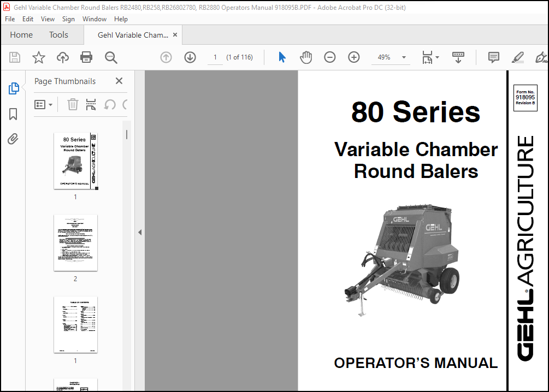Open the Help menu

tap(121, 19)
